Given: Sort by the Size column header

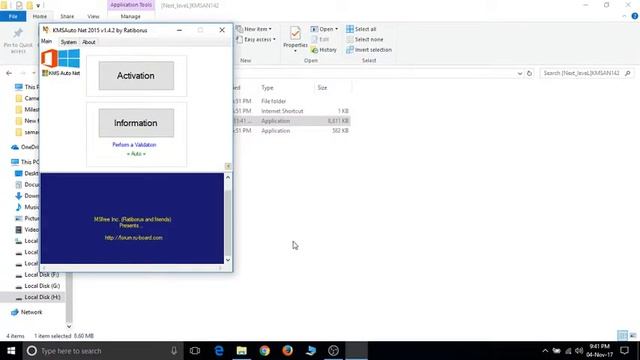Looking at the screenshot, I should coord(322,88).
